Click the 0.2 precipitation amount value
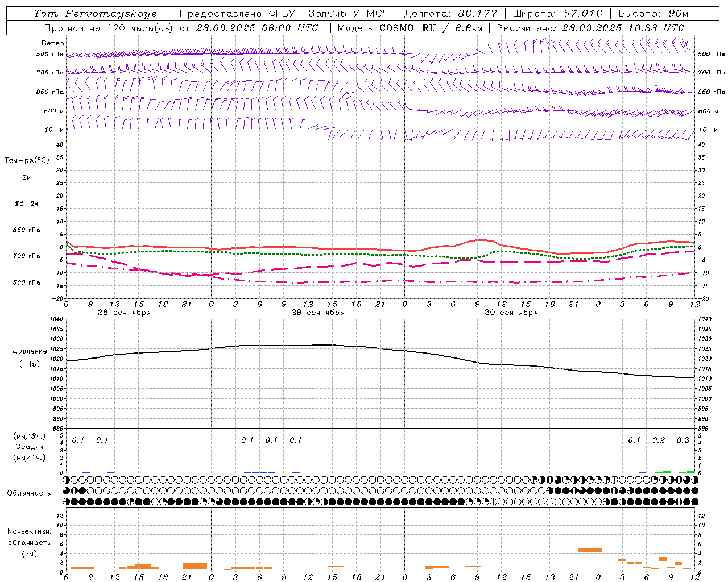This screenshot has width=728, height=582. coord(659,440)
